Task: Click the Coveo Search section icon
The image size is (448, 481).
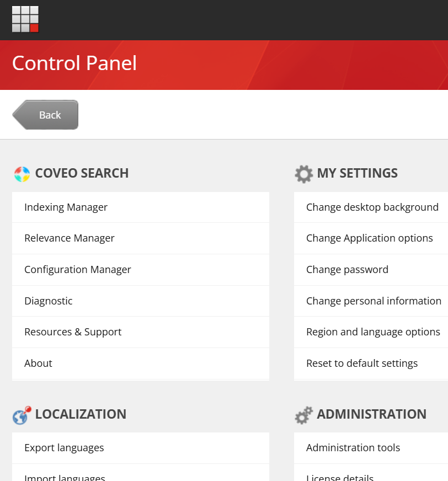Action: pos(22,173)
